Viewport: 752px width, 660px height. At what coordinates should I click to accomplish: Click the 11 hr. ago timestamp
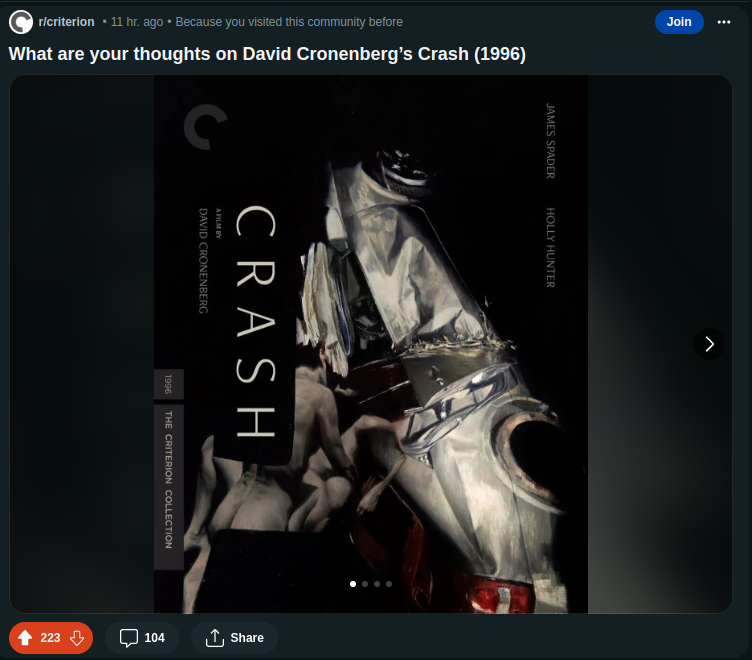click(x=137, y=22)
